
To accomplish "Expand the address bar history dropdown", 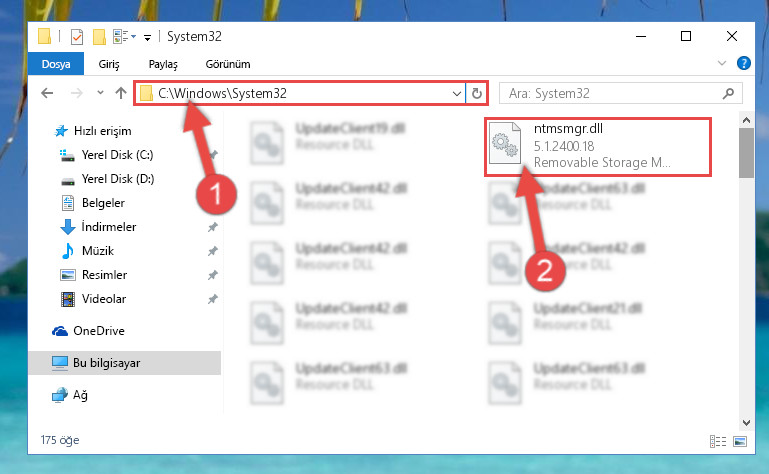I will pos(457,93).
